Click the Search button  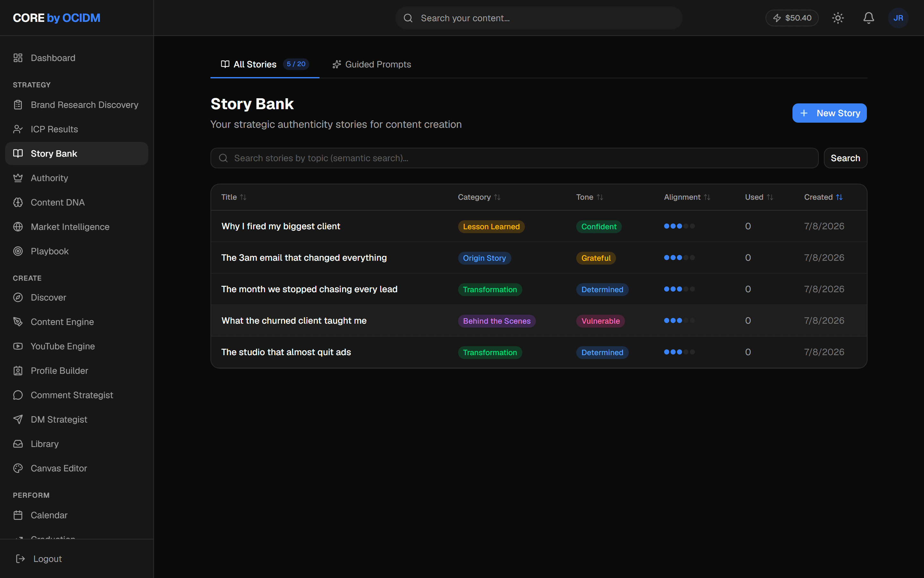[x=845, y=158]
